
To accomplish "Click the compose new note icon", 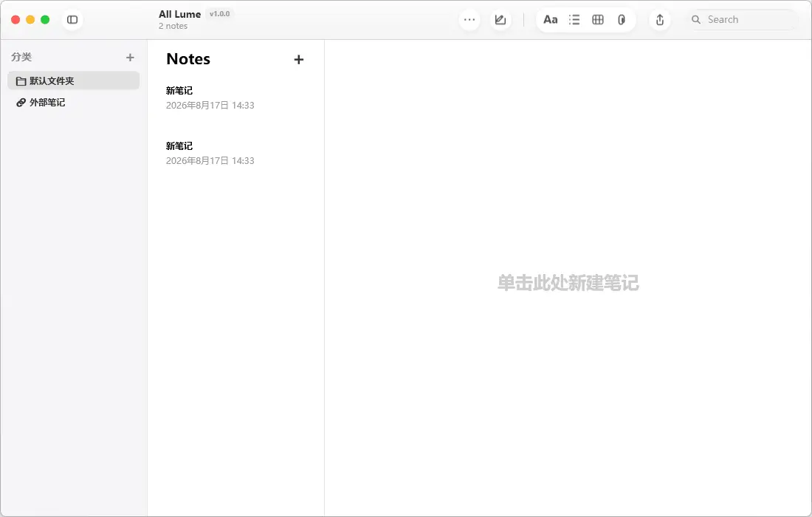I will point(500,20).
